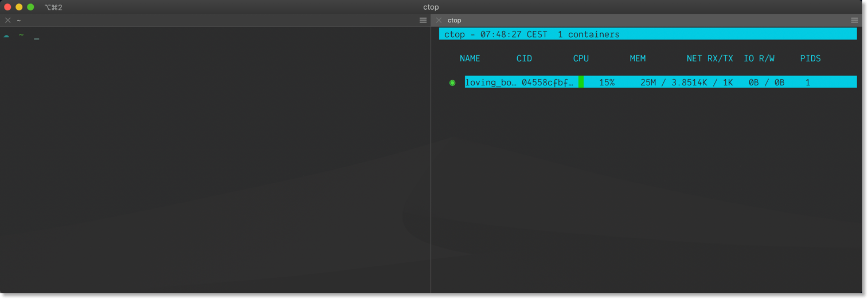868x299 pixels.
Task: Maximize window with the green button
Action: point(30,7)
